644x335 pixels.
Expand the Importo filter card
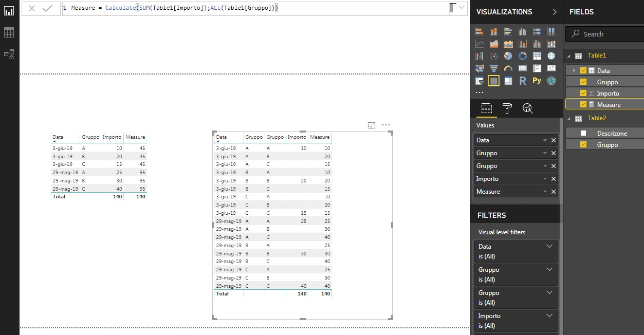coord(549,315)
